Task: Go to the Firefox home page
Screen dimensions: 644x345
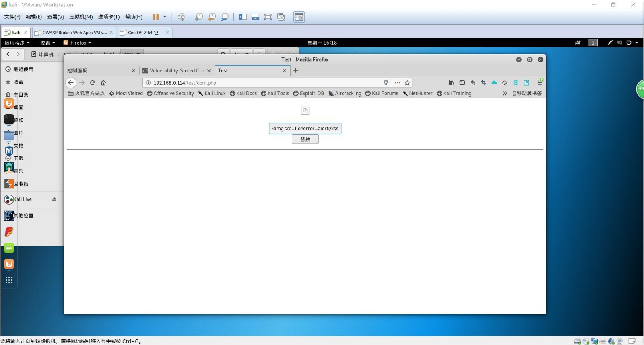Action: click(x=103, y=83)
